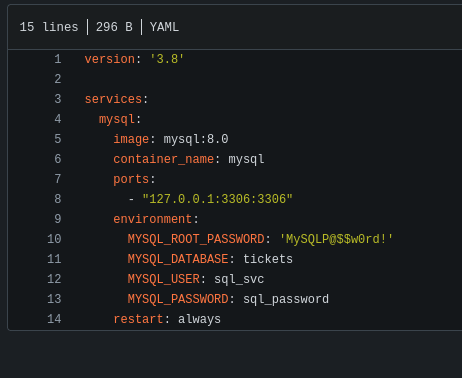Click the '15 lines' file info text
The width and height of the screenshot is (462, 378).
49,27
